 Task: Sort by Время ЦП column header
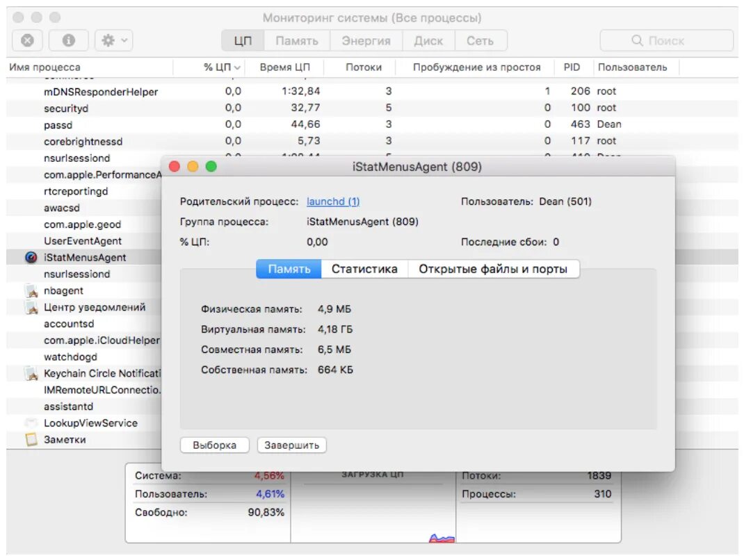point(284,67)
